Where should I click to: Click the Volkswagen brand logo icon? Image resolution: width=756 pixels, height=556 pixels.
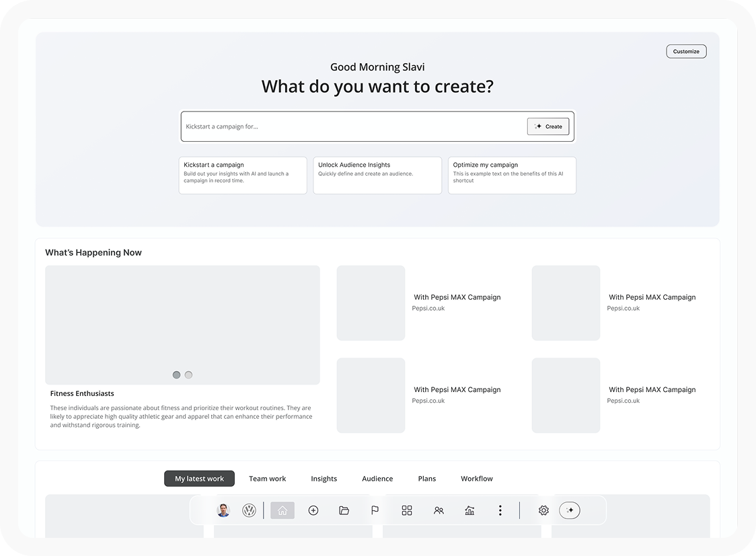[249, 510]
